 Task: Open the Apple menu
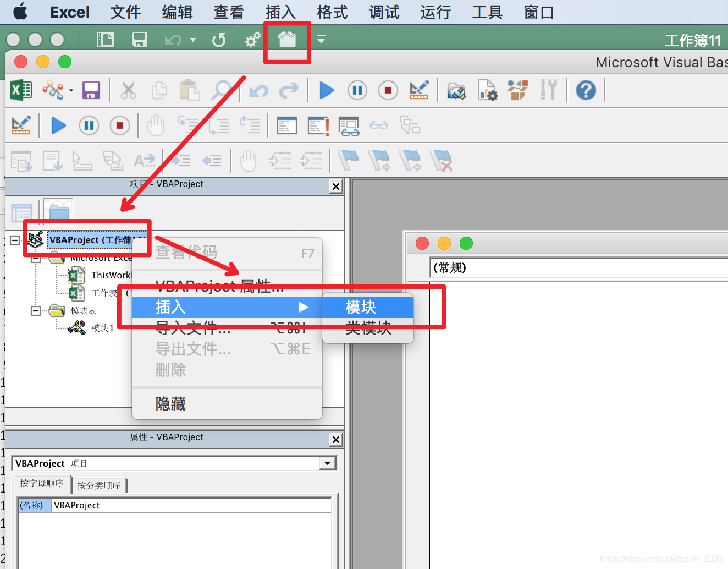[20, 12]
